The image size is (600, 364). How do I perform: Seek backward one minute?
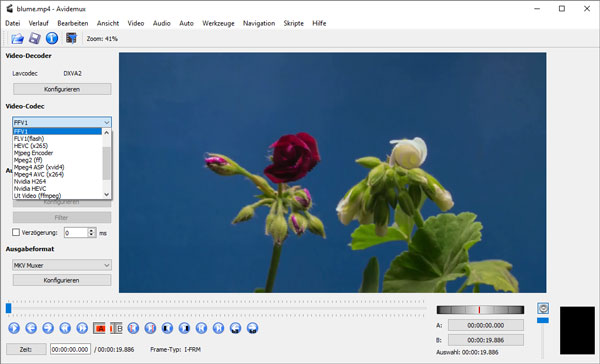(x=235, y=328)
